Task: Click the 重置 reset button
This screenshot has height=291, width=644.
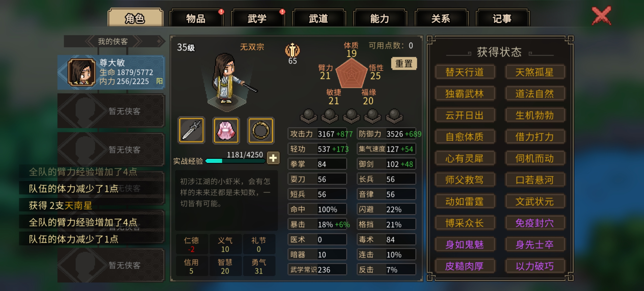Action: coord(404,64)
